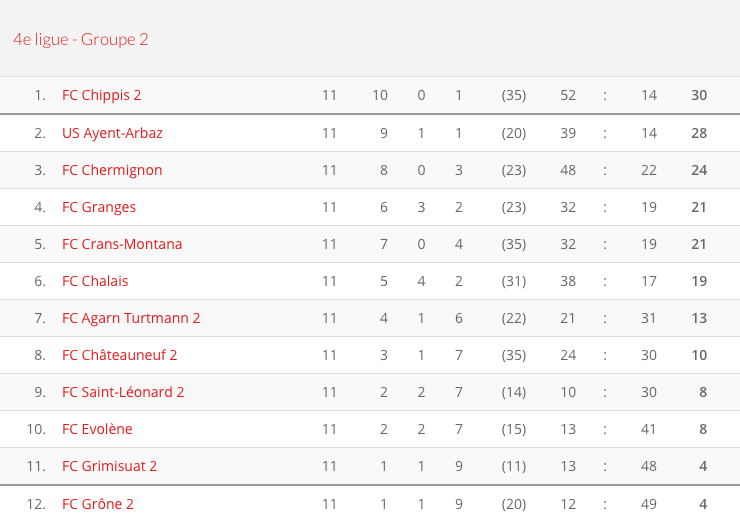Click the FC Evolène team link

tap(97, 429)
